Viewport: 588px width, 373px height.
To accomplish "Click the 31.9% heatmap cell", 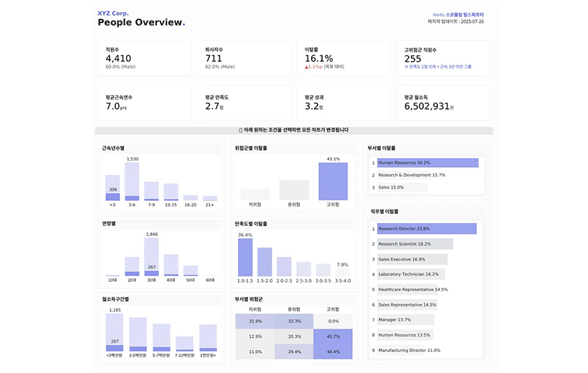I will pos(255,321).
